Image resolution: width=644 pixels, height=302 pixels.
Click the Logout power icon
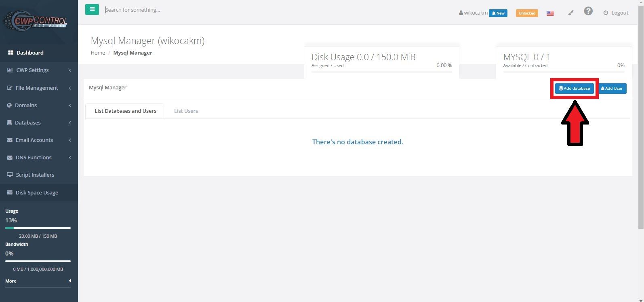pyautogui.click(x=606, y=13)
